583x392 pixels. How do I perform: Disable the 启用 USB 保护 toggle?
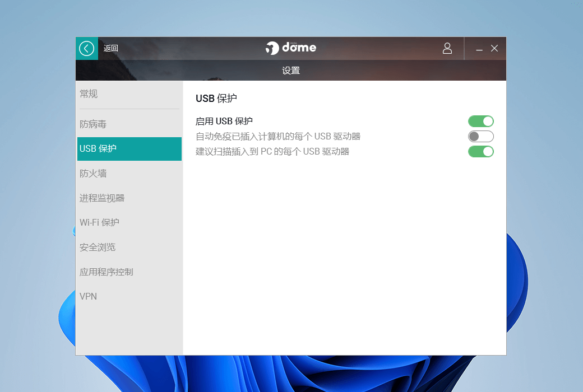pos(480,121)
